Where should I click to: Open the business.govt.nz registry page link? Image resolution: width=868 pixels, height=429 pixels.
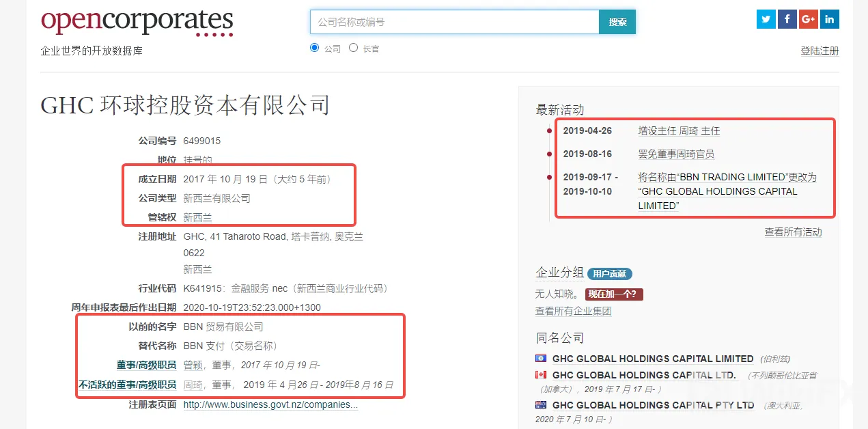coord(270,405)
